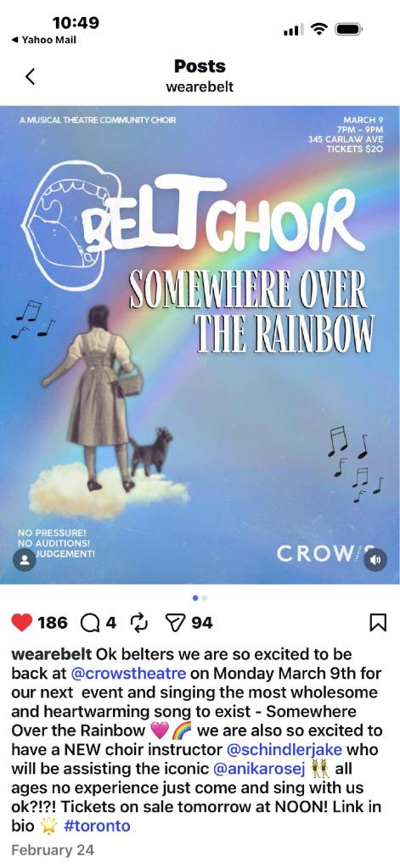Share the post with the paper plane icon

point(175,624)
